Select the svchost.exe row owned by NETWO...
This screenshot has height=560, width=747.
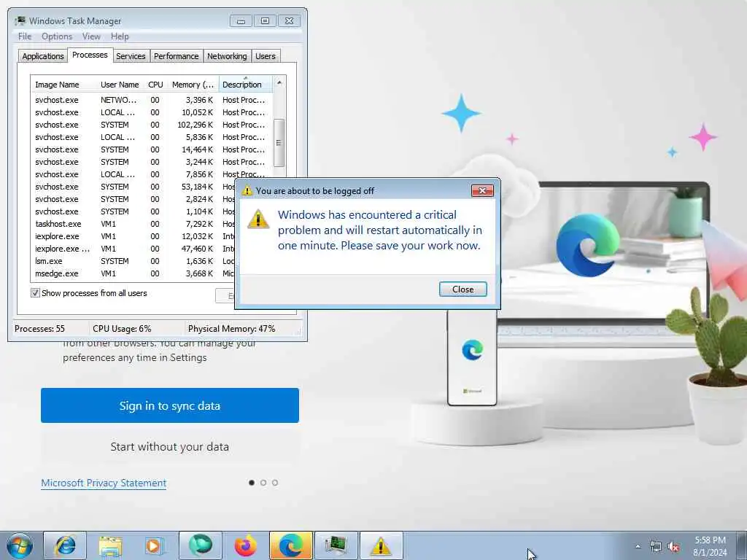pyautogui.click(x=152, y=100)
